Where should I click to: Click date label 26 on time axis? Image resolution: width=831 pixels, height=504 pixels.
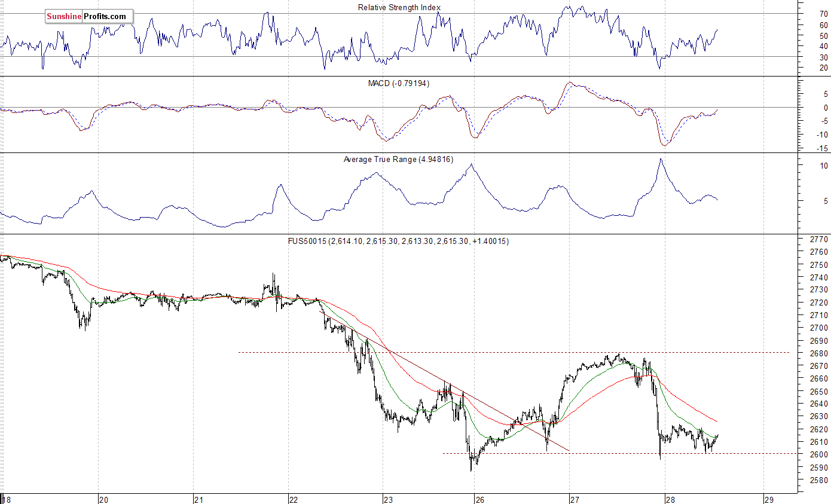click(480, 499)
